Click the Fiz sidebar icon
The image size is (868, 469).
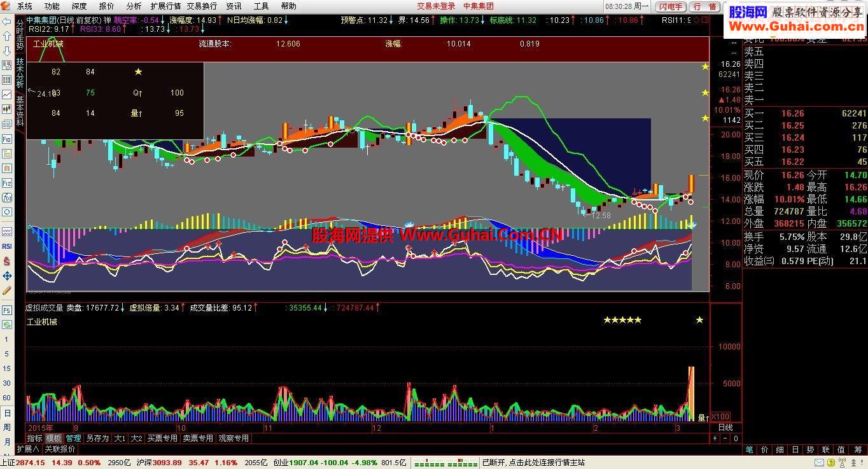click(7, 183)
